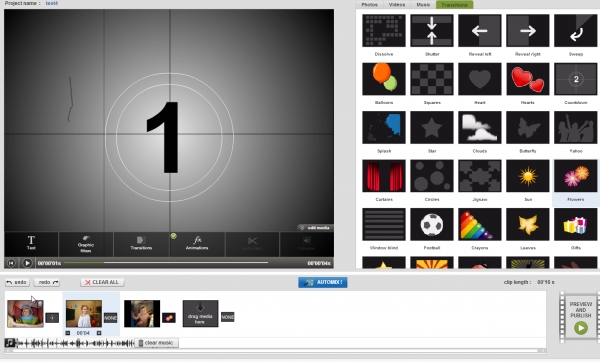Open the Text tool
This screenshot has width=600, height=362.
point(31,243)
